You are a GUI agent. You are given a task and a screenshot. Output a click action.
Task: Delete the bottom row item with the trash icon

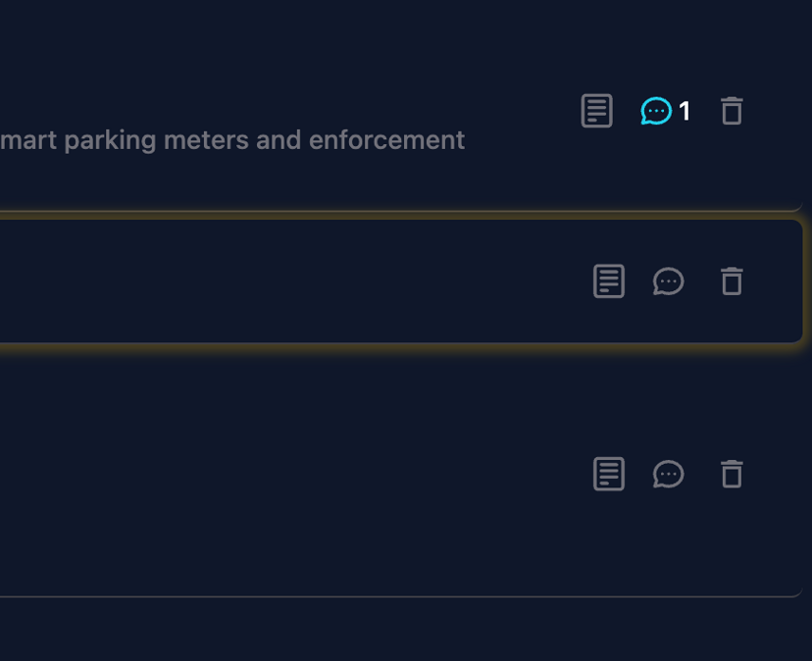click(x=732, y=474)
